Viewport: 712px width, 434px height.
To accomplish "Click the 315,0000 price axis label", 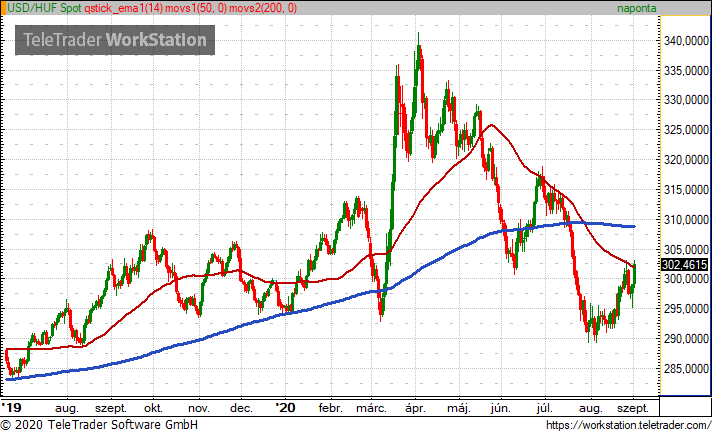I will (686, 190).
